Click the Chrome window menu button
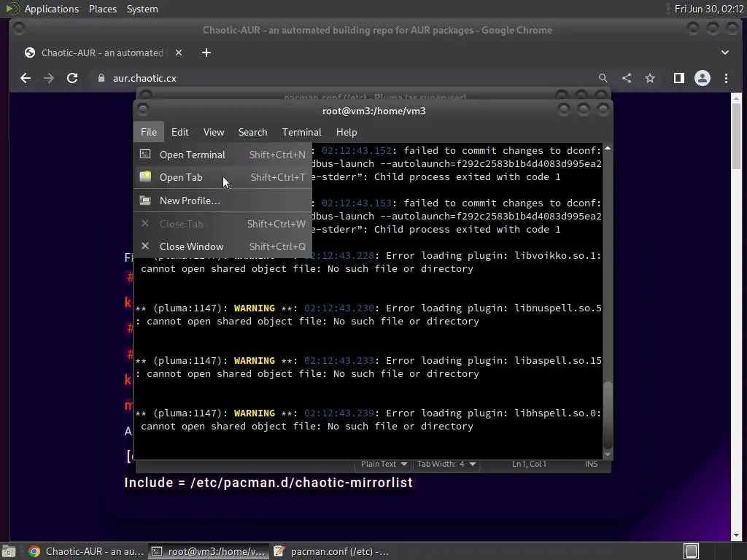The width and height of the screenshot is (747, 560). pyautogui.click(x=19, y=29)
